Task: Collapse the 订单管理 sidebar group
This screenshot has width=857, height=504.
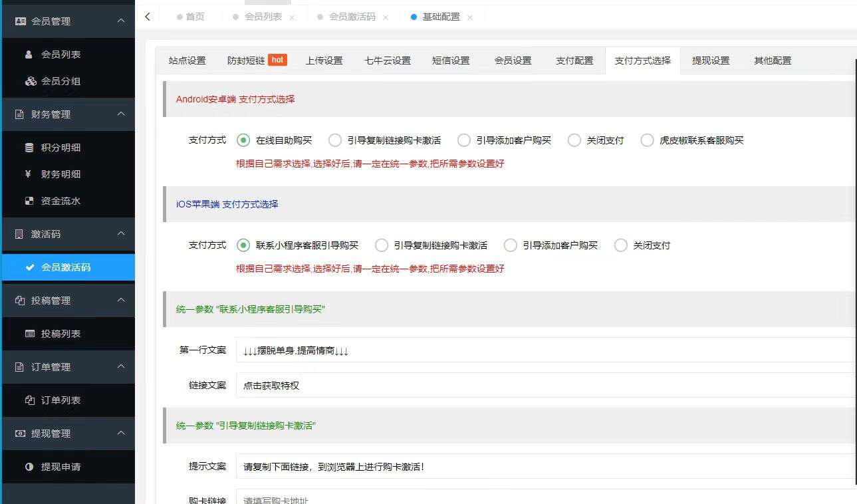Action: 121,367
